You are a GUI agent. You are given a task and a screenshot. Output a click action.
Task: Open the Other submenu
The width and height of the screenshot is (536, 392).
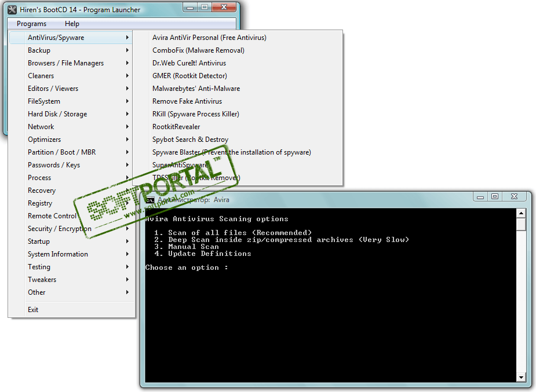pyautogui.click(x=71, y=292)
